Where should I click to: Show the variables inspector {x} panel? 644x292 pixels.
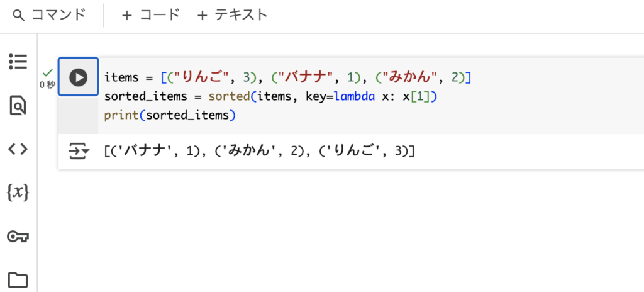pyautogui.click(x=18, y=193)
